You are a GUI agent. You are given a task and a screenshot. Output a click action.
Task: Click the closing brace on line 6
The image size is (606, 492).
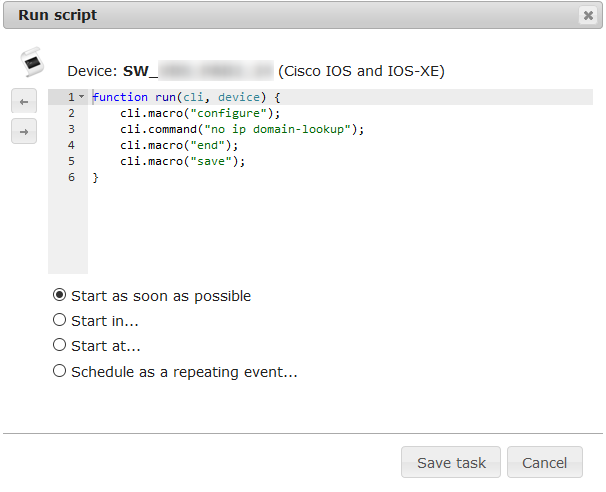tap(95, 177)
